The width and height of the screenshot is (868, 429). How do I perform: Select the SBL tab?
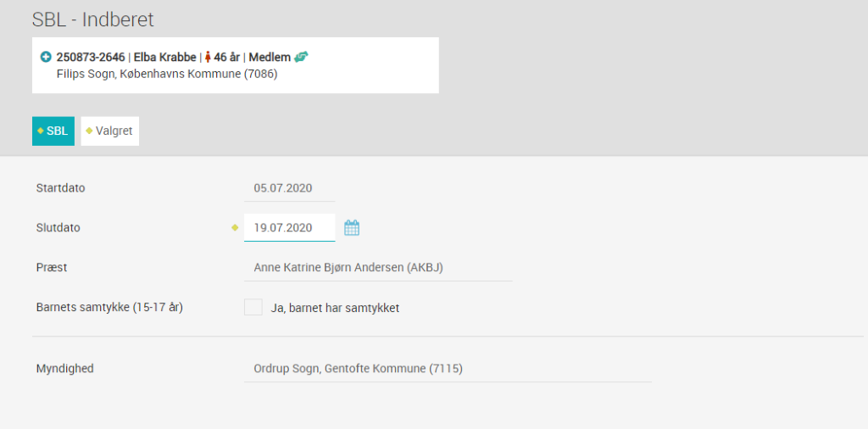53,131
